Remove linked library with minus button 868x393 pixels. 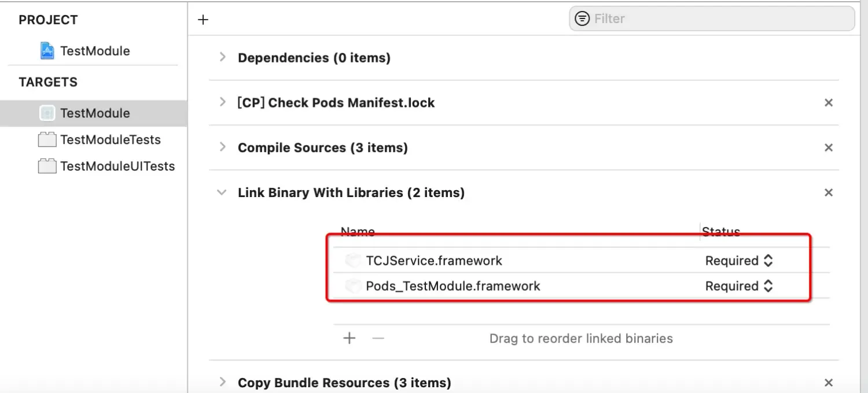(x=378, y=338)
